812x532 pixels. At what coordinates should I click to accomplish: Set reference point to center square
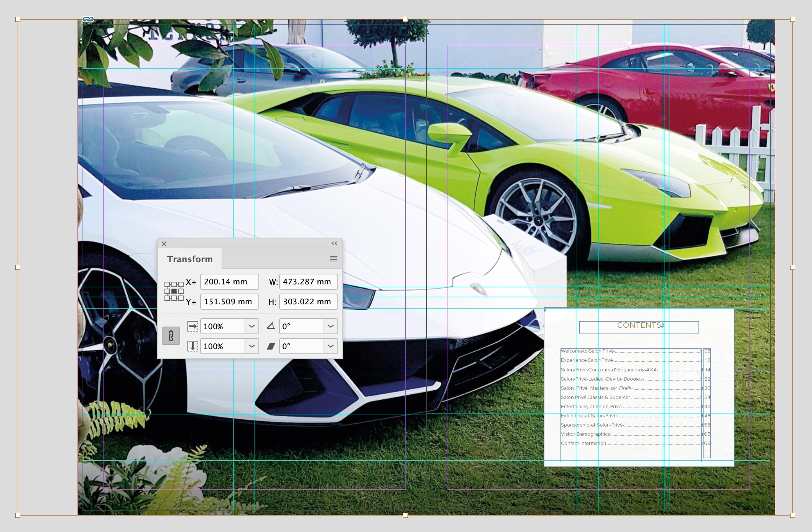tap(174, 291)
